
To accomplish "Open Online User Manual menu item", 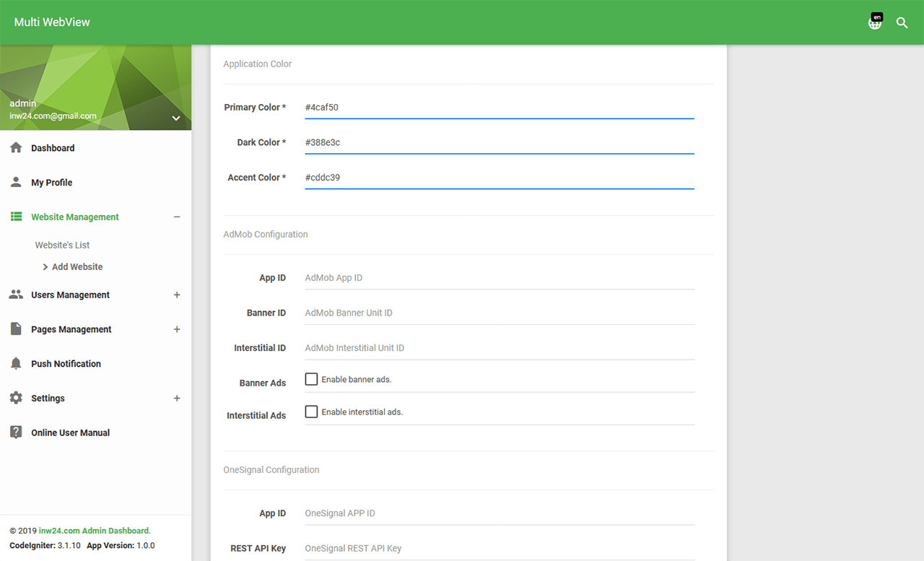I will [71, 433].
